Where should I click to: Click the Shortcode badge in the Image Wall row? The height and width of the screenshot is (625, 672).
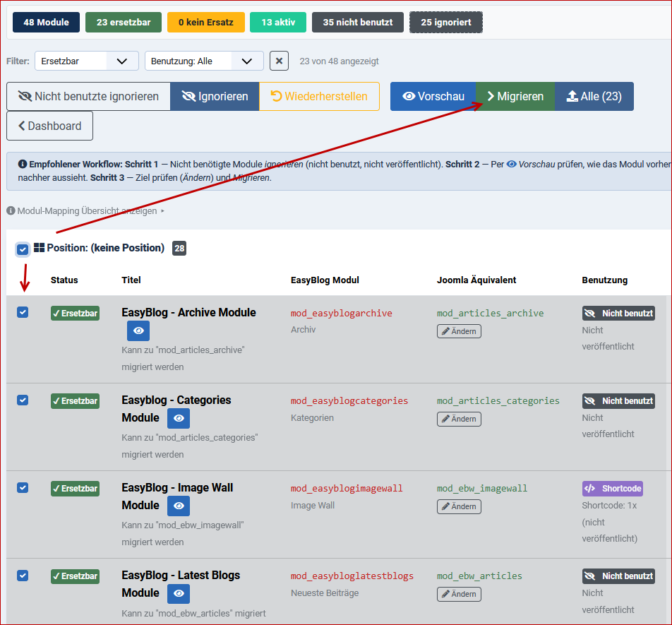pyautogui.click(x=612, y=488)
